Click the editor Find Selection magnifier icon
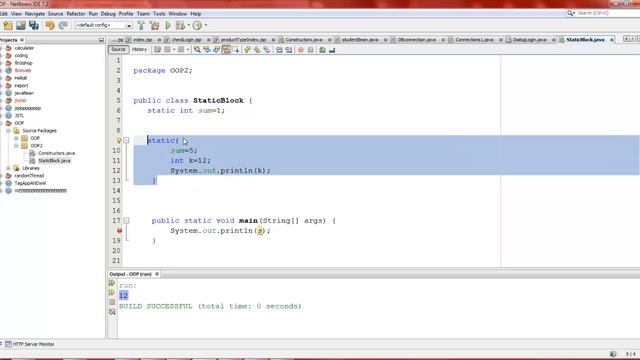 197,50
